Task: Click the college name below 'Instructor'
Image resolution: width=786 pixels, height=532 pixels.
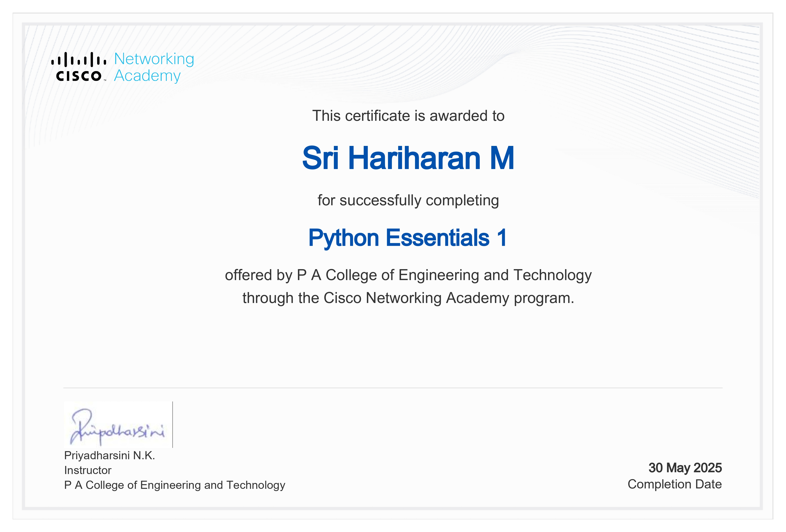Action: click(174, 485)
